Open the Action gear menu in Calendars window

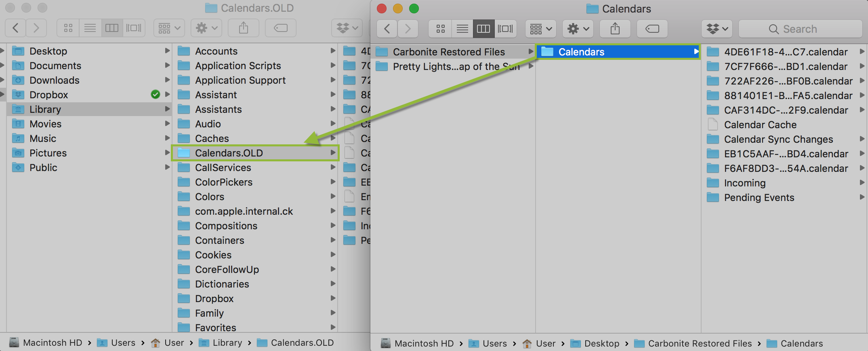click(x=578, y=29)
